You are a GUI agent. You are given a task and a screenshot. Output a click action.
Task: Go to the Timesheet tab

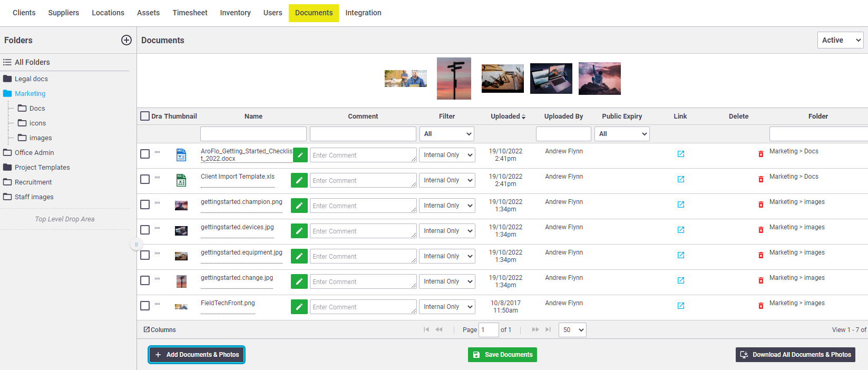tap(190, 13)
